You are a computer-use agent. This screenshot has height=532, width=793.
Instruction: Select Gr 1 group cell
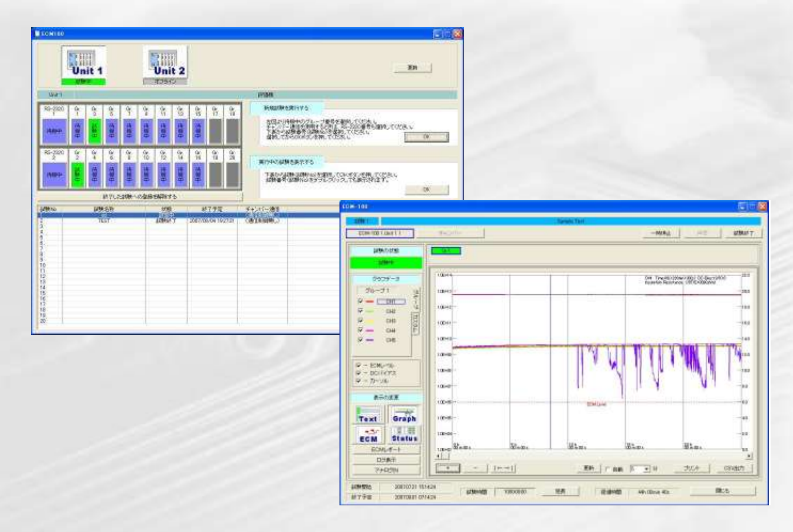point(78,131)
